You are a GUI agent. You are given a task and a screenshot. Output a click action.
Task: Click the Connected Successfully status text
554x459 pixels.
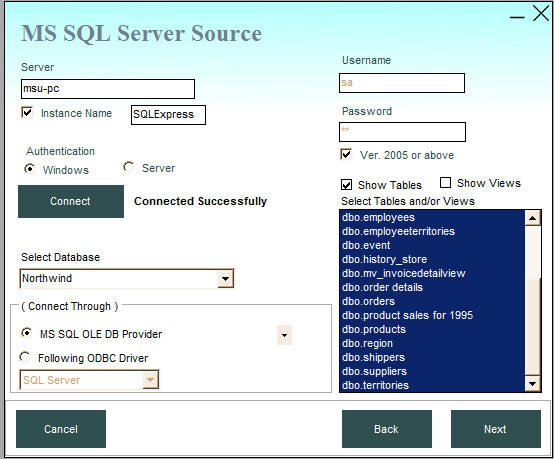(x=200, y=201)
